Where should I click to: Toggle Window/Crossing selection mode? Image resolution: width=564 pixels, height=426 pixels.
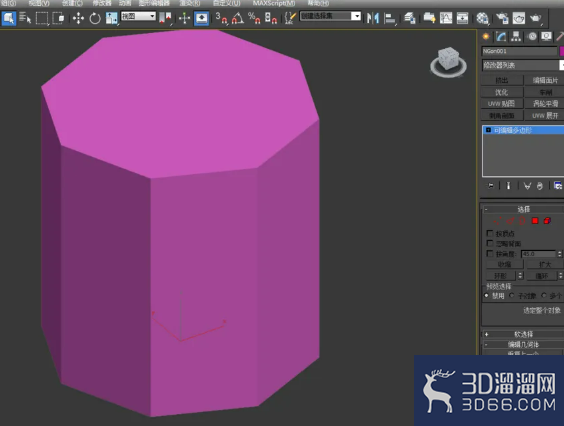(x=58, y=18)
